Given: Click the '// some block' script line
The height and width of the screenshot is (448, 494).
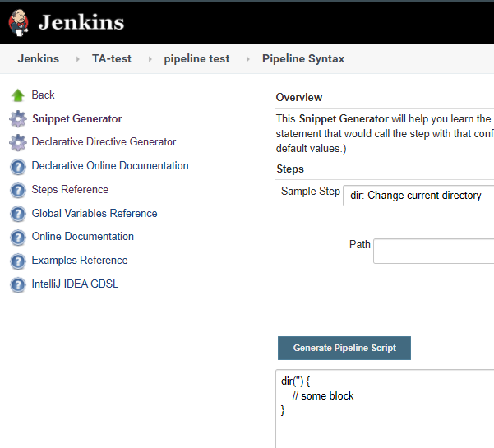Looking at the screenshot, I should (x=323, y=395).
